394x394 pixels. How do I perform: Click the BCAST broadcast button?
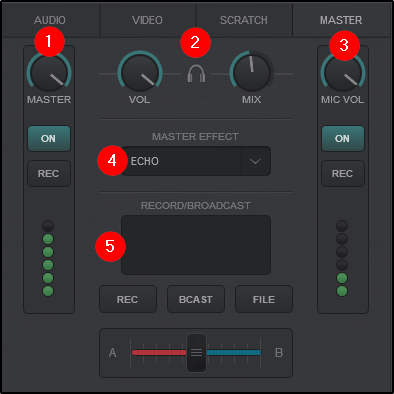point(196,299)
